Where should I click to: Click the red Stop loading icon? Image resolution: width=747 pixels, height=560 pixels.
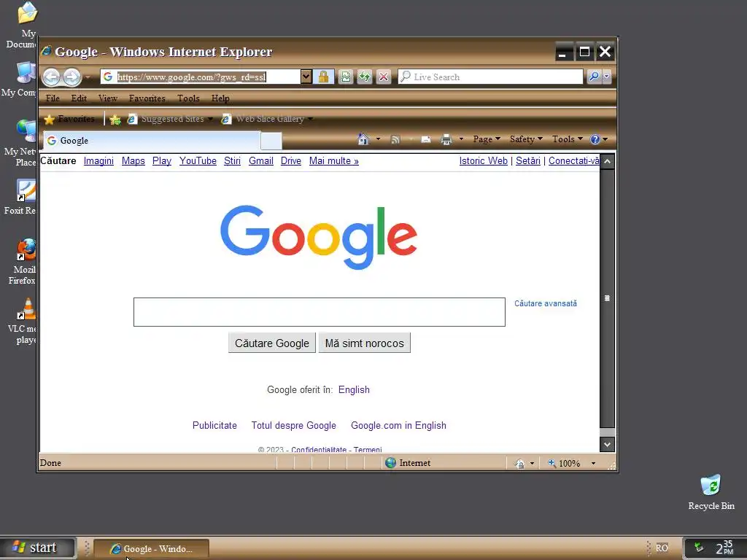(x=384, y=77)
